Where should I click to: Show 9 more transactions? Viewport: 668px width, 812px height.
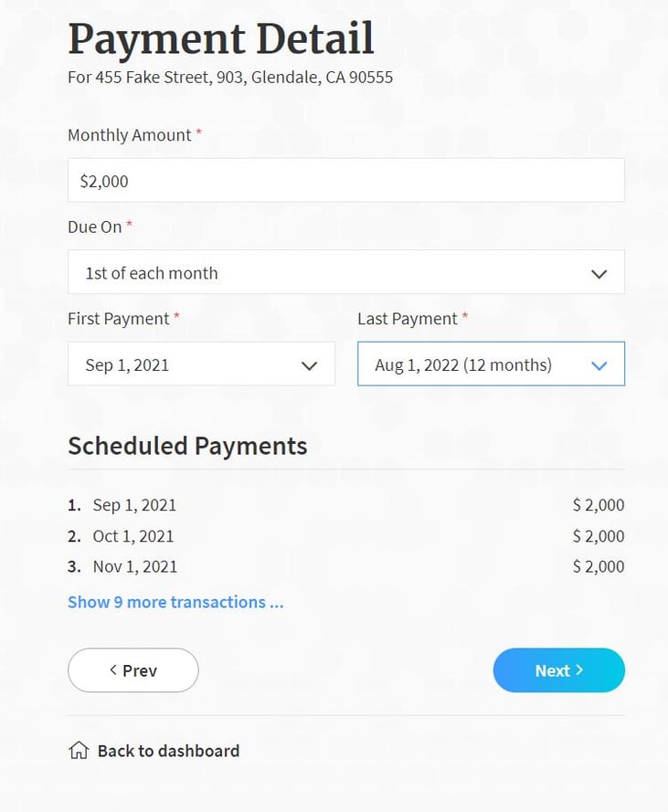pos(175,602)
